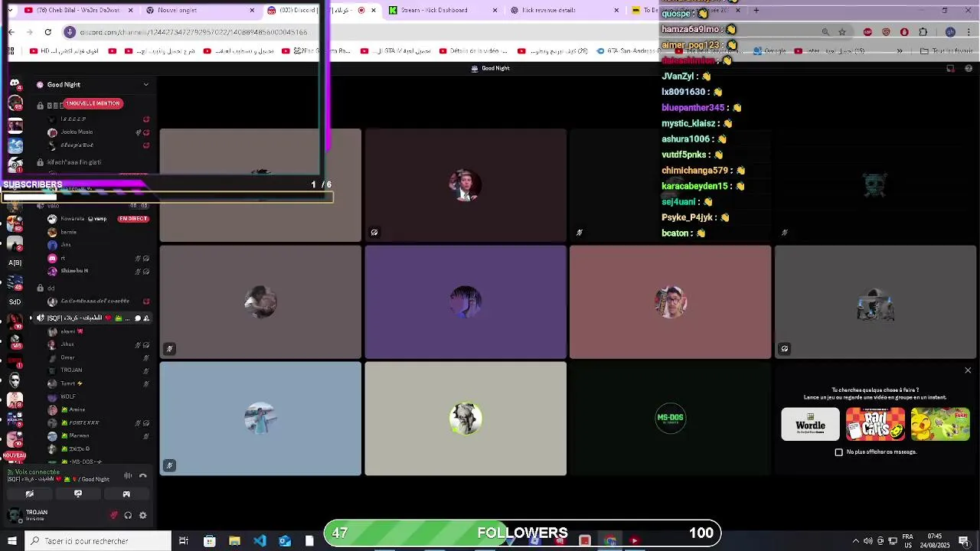
Task: Open notification center in system tray
Action: coord(963,542)
